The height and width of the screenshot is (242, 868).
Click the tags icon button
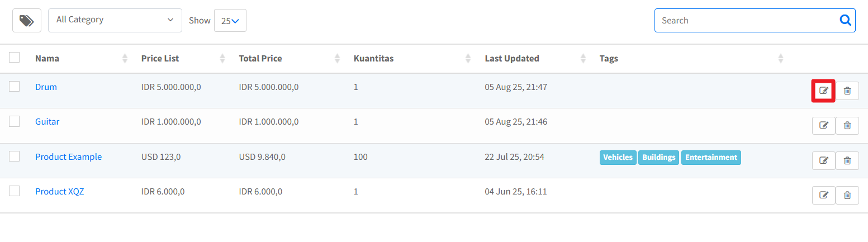pyautogui.click(x=27, y=21)
